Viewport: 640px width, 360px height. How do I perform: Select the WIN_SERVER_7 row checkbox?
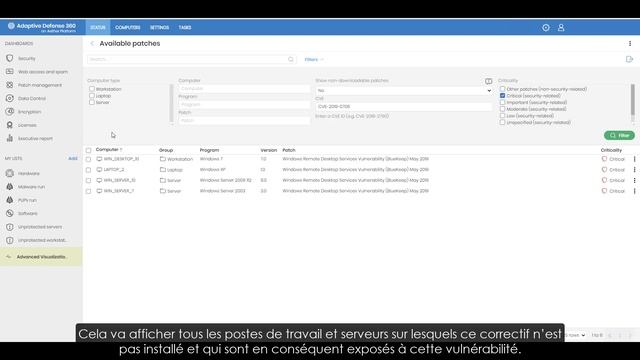coord(89,191)
